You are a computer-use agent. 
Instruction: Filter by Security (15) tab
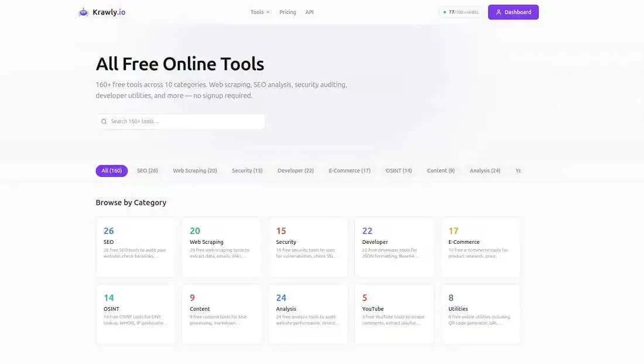[x=247, y=171]
